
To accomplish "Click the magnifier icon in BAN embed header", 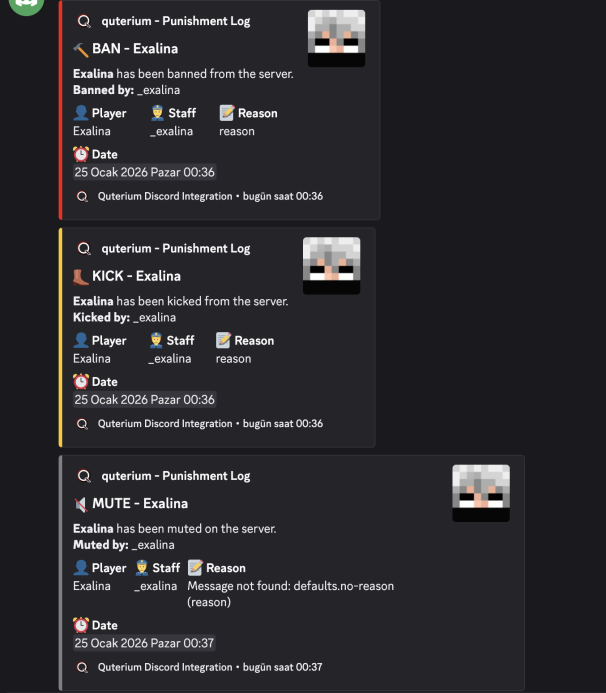I will coord(83,21).
